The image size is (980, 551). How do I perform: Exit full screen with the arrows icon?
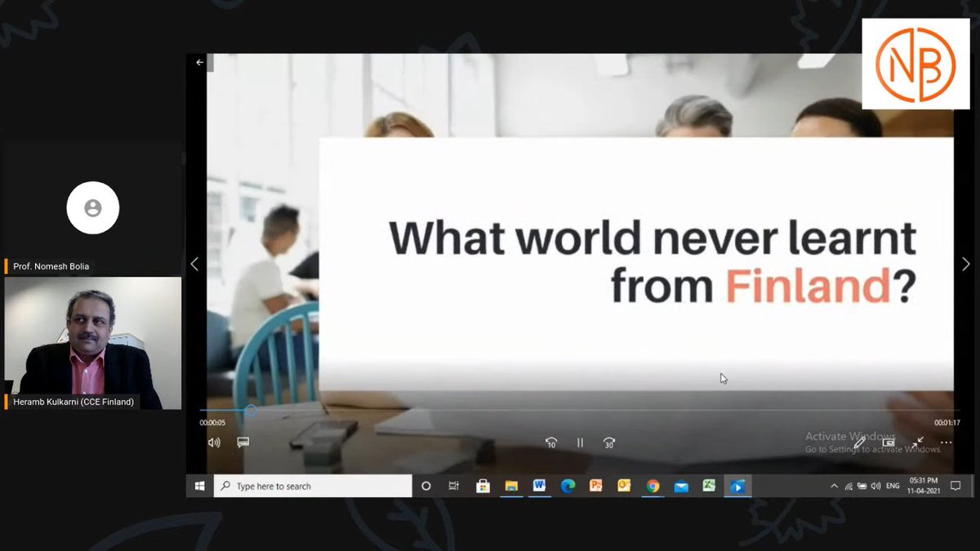[x=917, y=442]
